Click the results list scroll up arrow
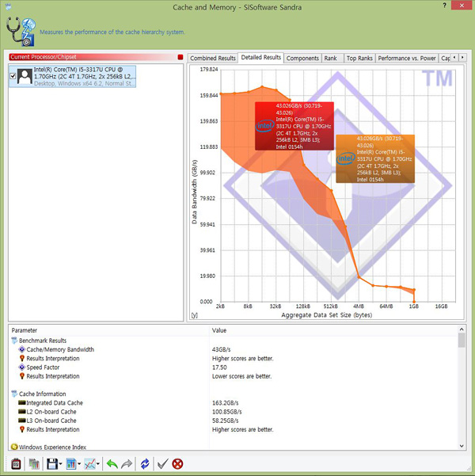 [x=462, y=329]
